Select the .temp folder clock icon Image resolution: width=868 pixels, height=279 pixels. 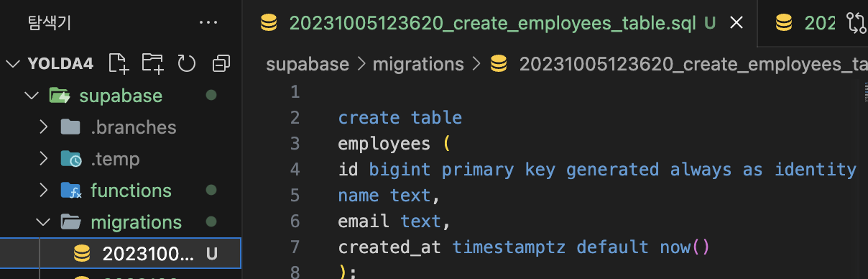coord(70,159)
